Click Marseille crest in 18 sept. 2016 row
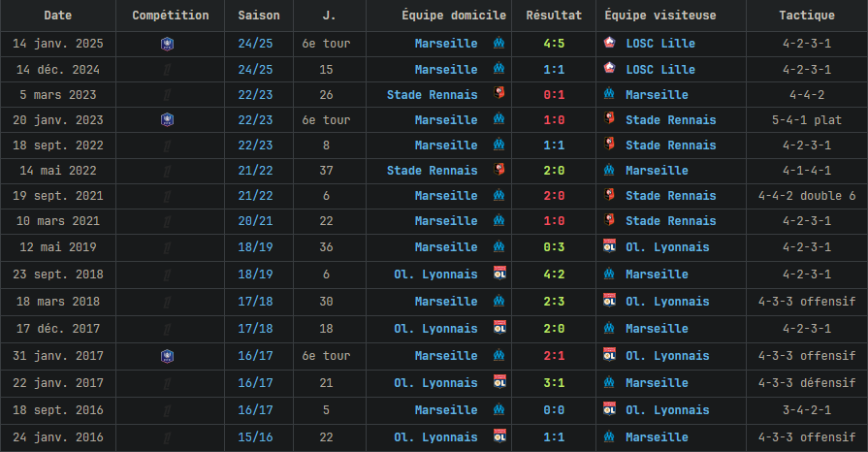Screen dimensions: 868x452 click(x=498, y=409)
